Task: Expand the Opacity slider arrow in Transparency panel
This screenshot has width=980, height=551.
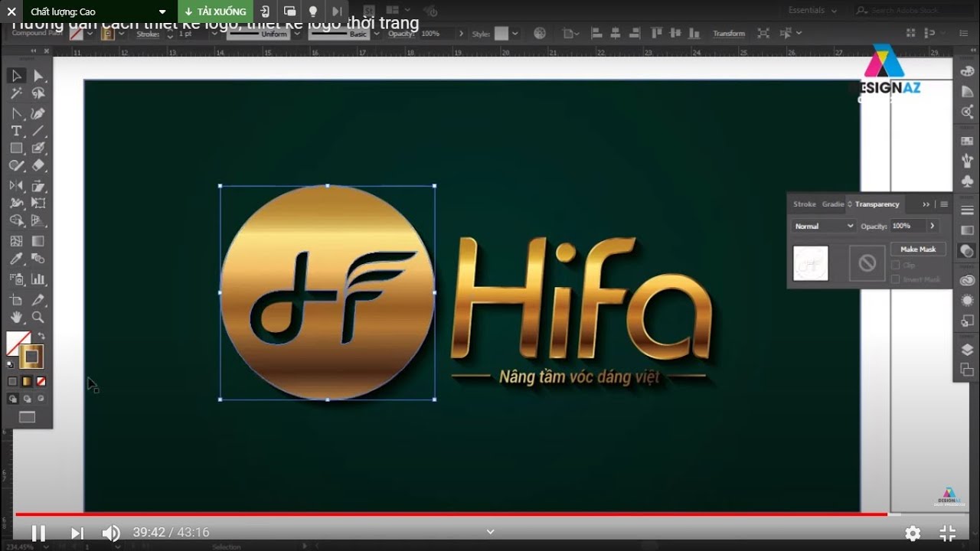Action: point(932,226)
